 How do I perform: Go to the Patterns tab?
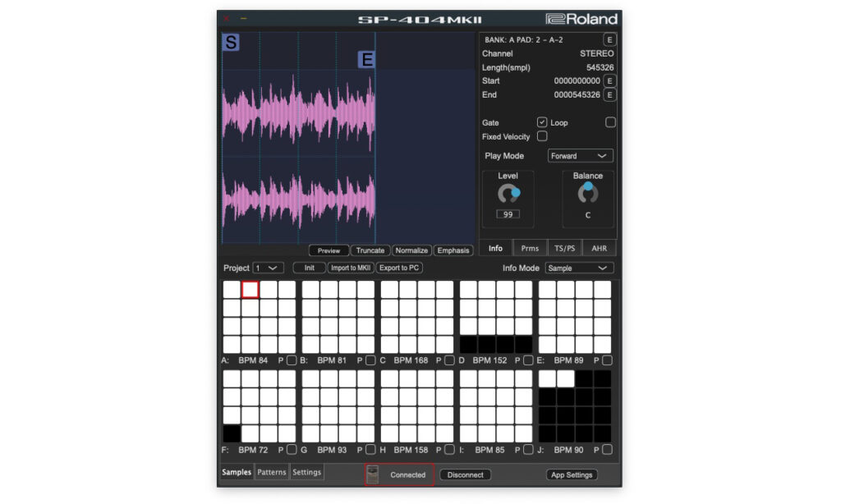(271, 472)
